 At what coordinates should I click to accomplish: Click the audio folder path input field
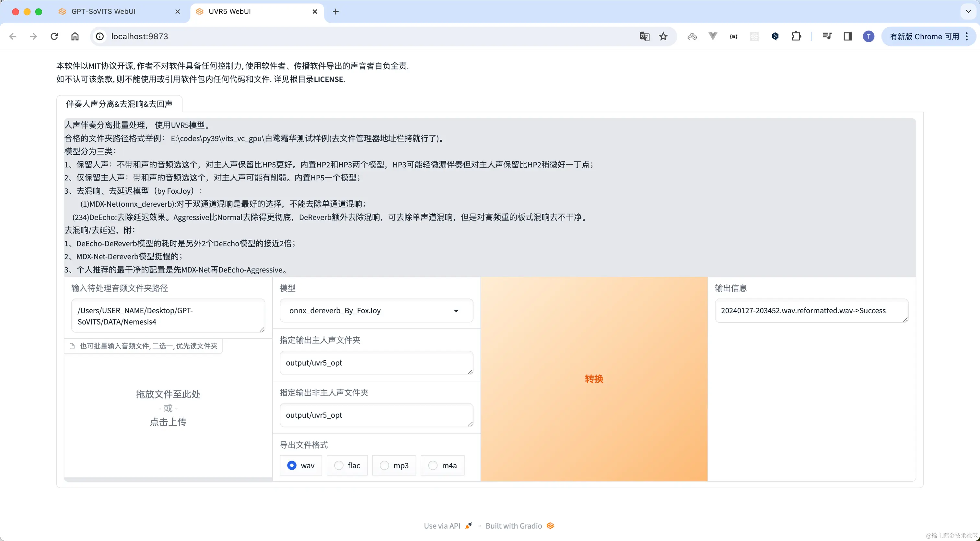click(168, 316)
